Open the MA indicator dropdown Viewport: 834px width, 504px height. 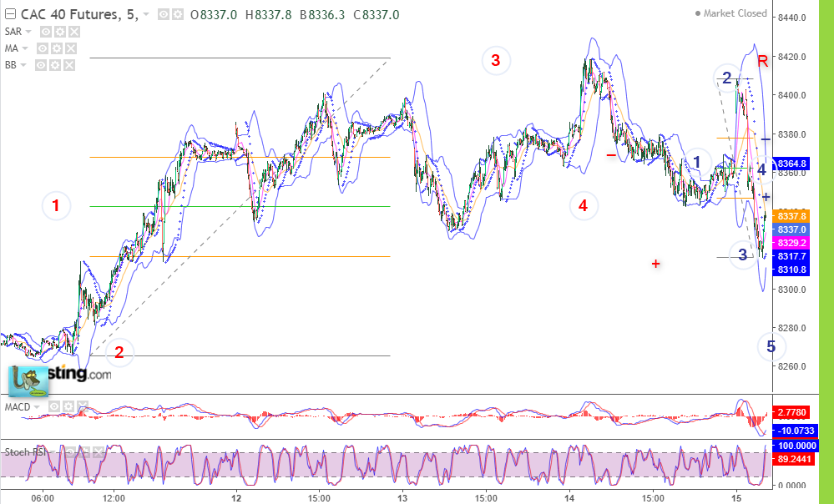(25, 48)
